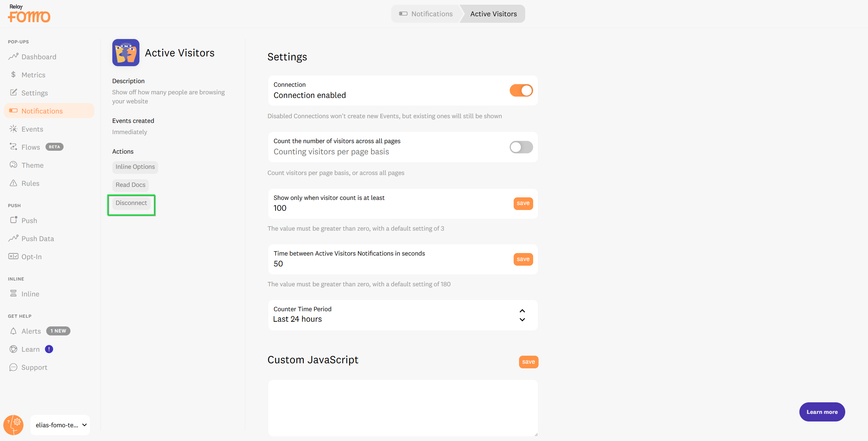Click the Alerts bell icon
This screenshot has height=441, width=868.
click(x=13, y=331)
